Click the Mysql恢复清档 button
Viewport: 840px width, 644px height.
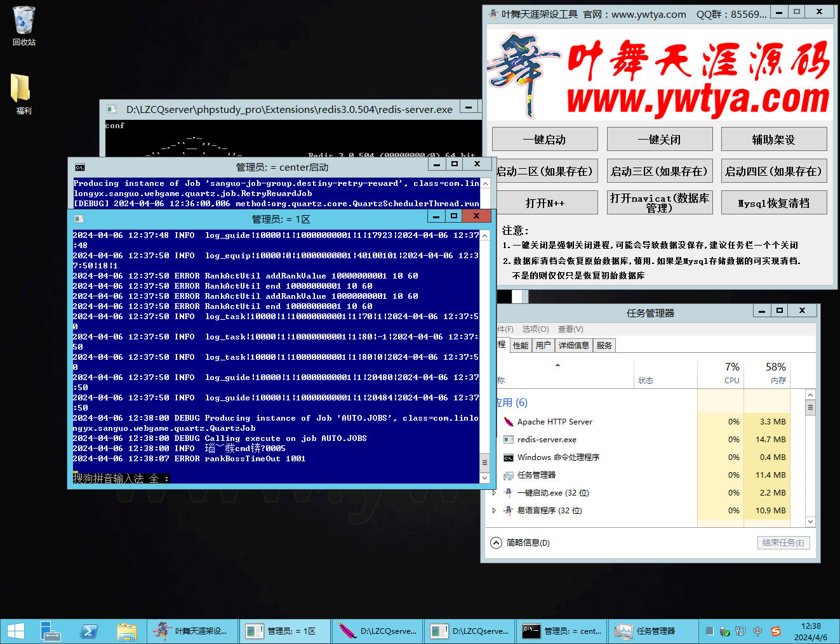click(774, 203)
